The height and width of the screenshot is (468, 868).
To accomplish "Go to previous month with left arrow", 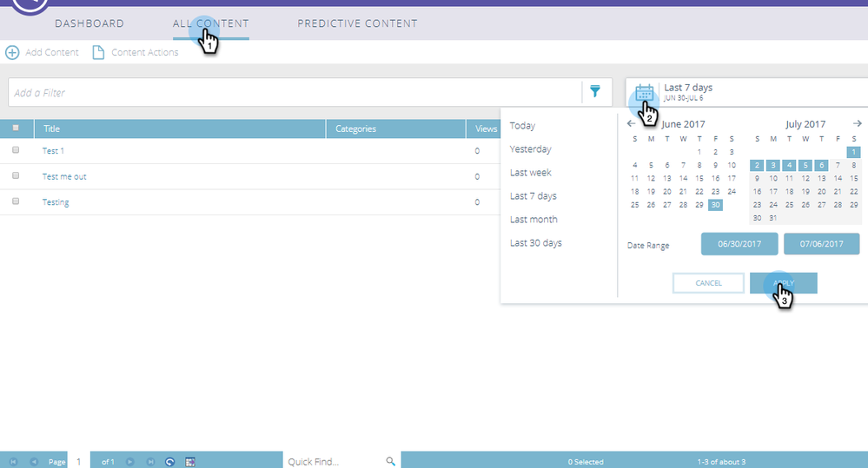I will 631,123.
